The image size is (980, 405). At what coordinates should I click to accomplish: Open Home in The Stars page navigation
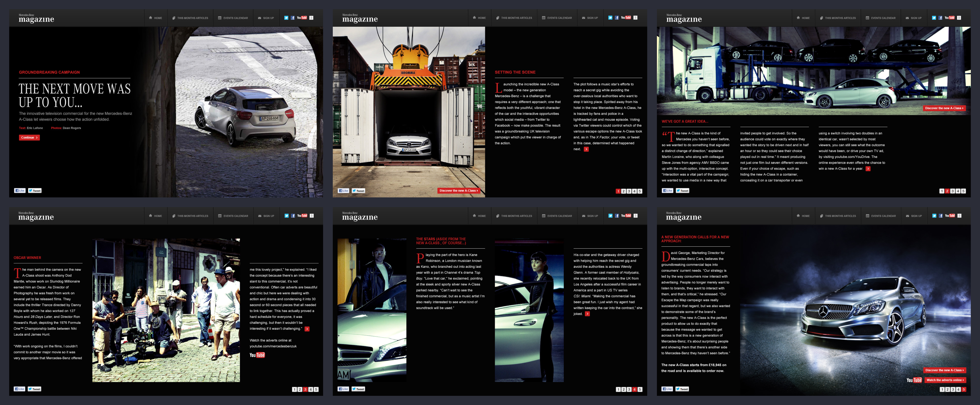pyautogui.click(x=479, y=216)
